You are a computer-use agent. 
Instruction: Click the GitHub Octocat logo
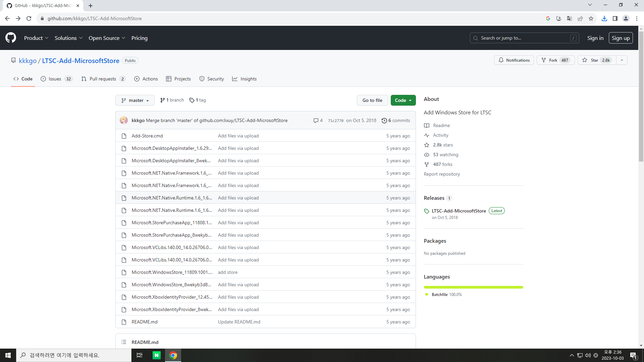[x=11, y=38]
